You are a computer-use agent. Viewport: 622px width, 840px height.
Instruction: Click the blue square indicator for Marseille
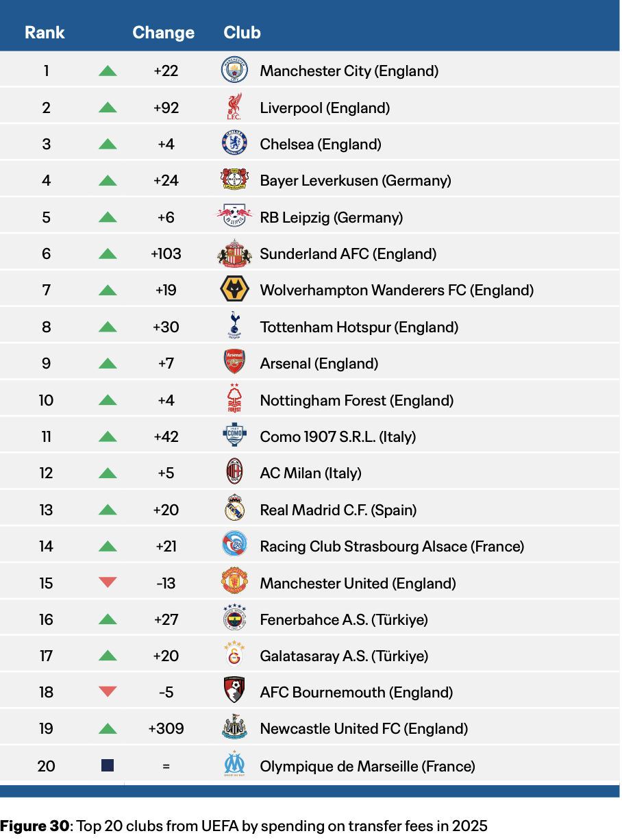(x=108, y=765)
